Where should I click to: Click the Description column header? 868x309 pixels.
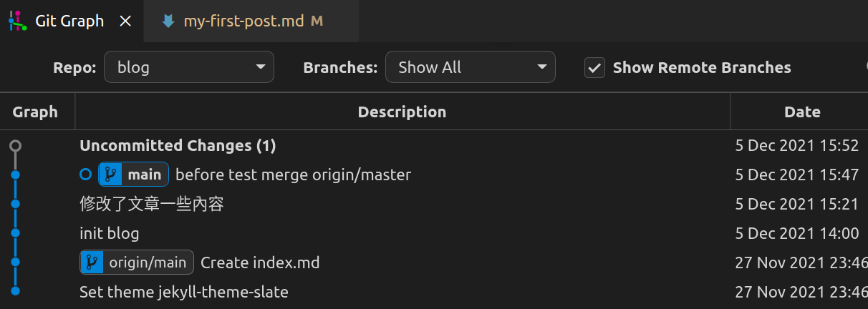(x=402, y=112)
